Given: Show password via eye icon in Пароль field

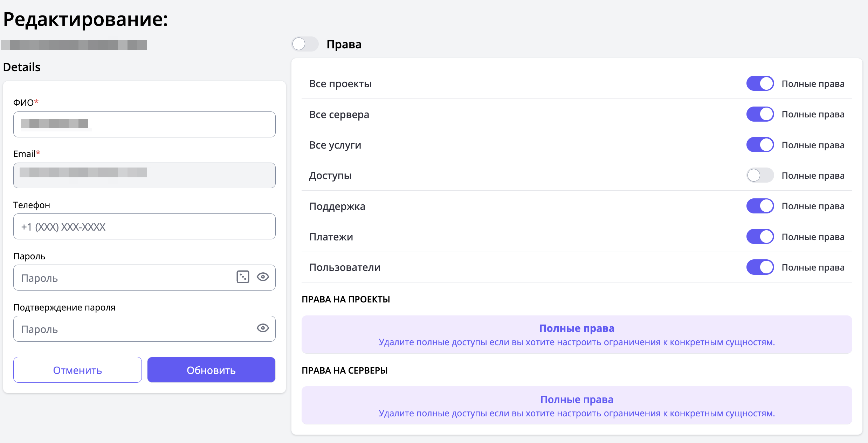Looking at the screenshot, I should pyautogui.click(x=263, y=277).
